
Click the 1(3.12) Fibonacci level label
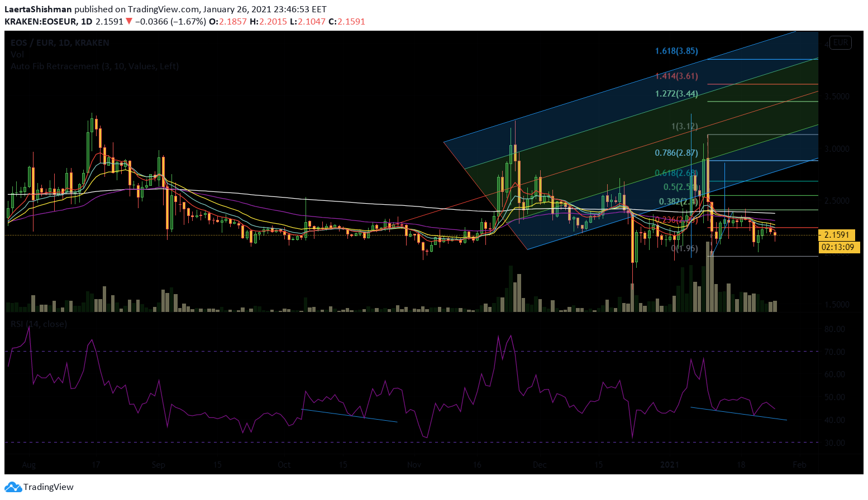[684, 127]
